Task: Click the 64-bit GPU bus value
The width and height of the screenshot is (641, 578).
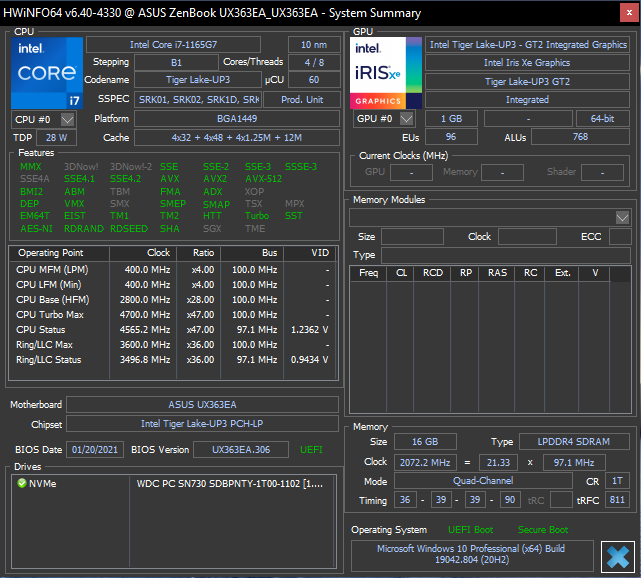Action: [603, 119]
